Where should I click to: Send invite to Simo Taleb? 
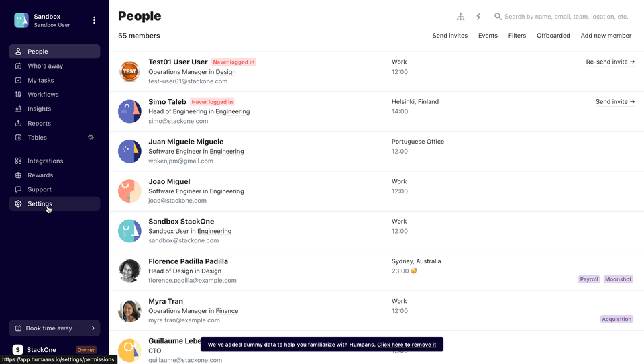[x=615, y=102]
